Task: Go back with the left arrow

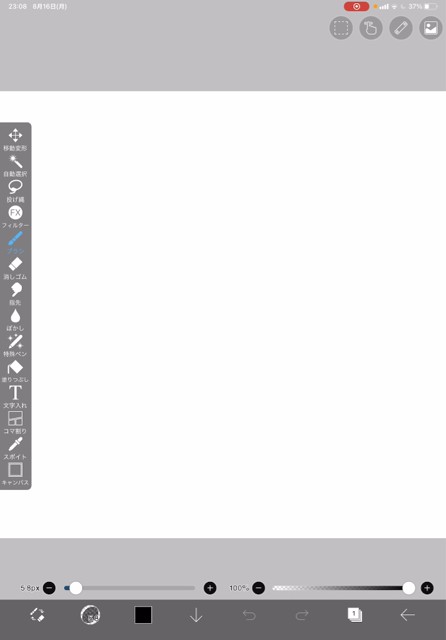Action: (x=407, y=615)
